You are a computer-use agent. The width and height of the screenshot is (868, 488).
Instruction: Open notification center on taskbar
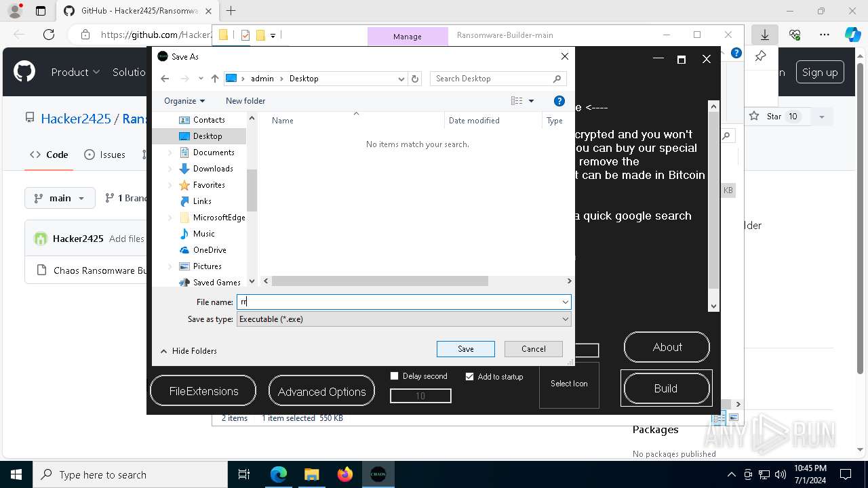846,474
